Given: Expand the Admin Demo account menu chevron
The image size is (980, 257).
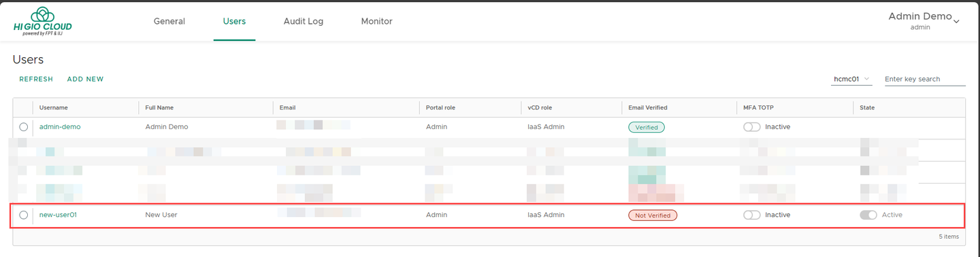Looking at the screenshot, I should click(x=956, y=22).
